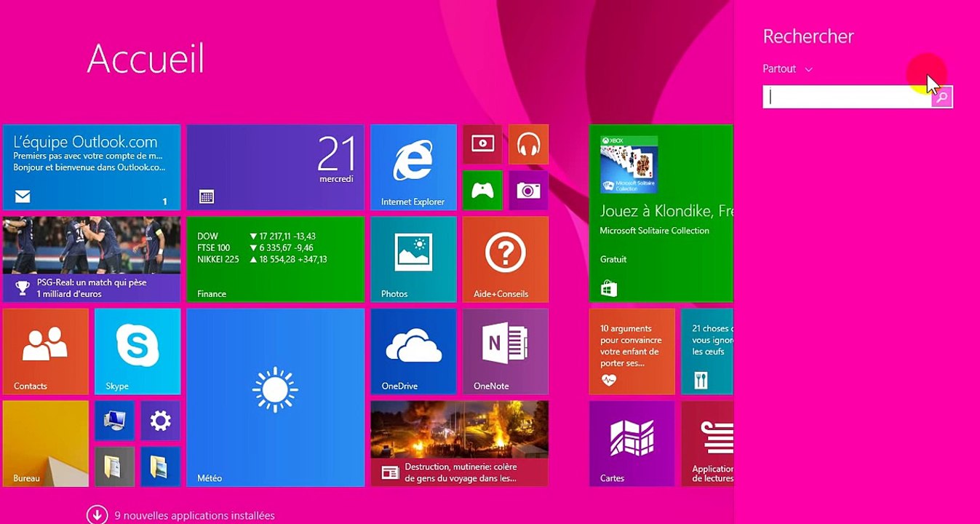The width and height of the screenshot is (980, 524).
Task: Open the Contacts tile
Action: [46, 352]
